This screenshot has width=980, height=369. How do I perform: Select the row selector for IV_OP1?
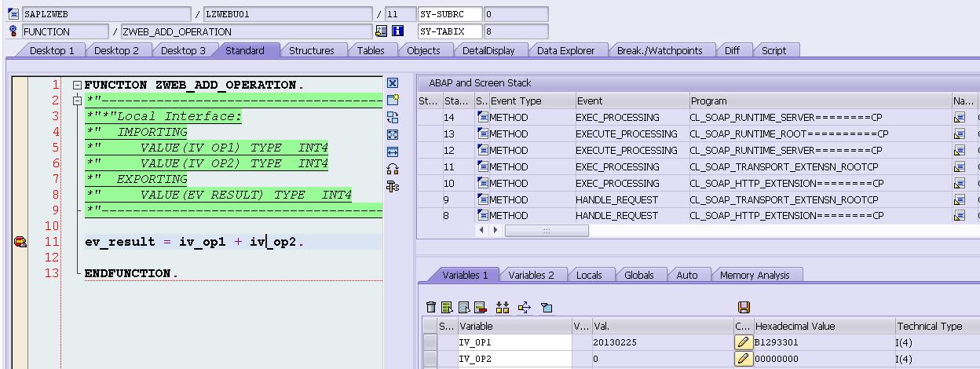[430, 342]
